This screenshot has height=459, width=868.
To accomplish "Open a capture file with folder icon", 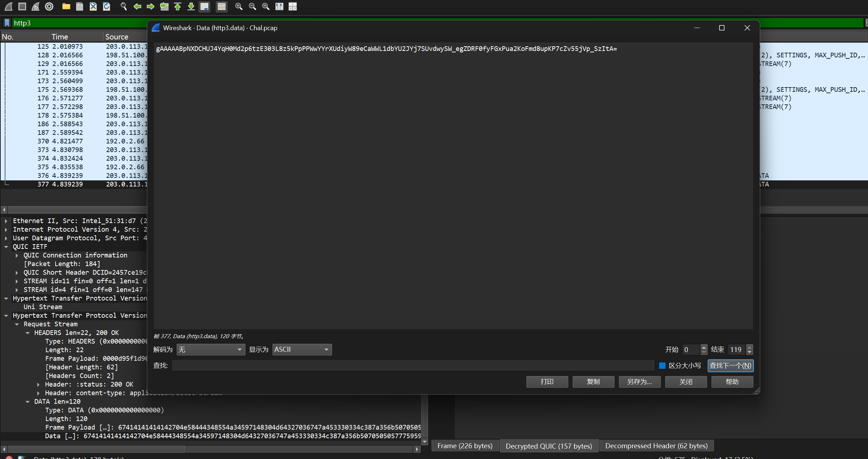I will point(66,6).
